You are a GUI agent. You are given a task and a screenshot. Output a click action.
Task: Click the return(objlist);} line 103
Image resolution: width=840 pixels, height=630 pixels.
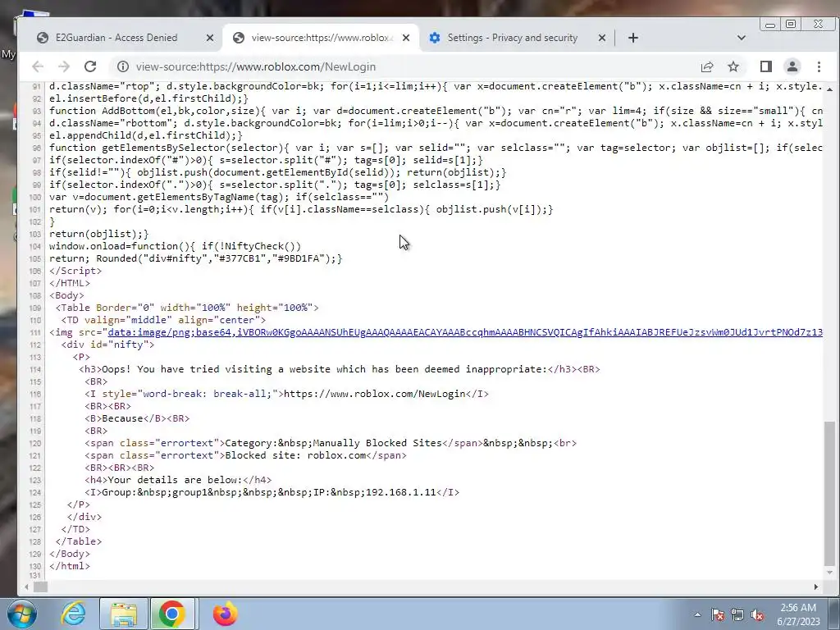pyautogui.click(x=99, y=234)
